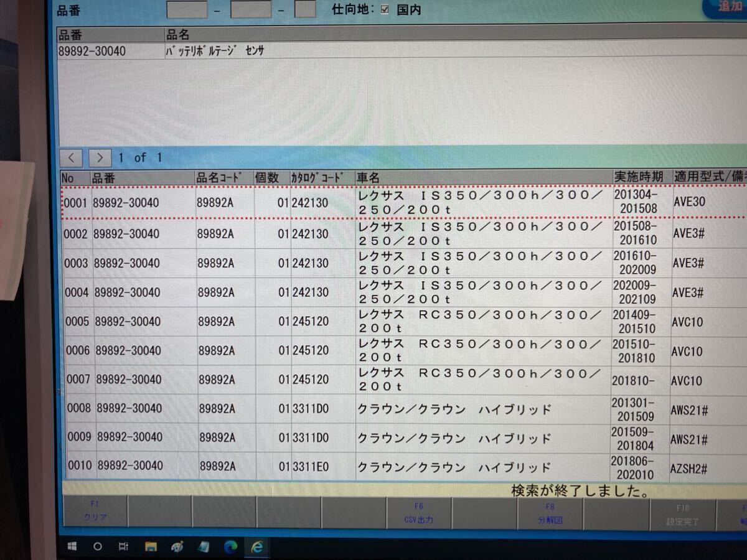Open the F8 分解図 exploded diagram
The image size is (747, 560).
549,513
